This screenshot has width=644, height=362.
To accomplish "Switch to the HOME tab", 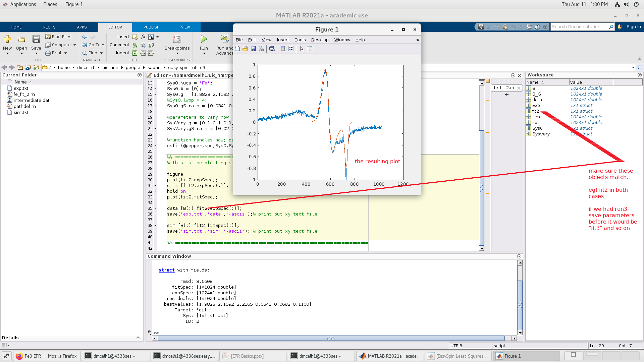I will 16,27.
